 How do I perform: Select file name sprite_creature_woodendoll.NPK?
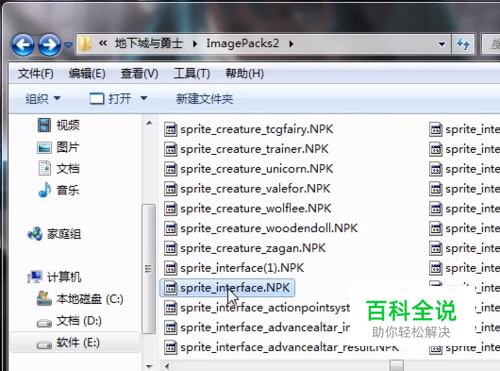[x=269, y=228]
